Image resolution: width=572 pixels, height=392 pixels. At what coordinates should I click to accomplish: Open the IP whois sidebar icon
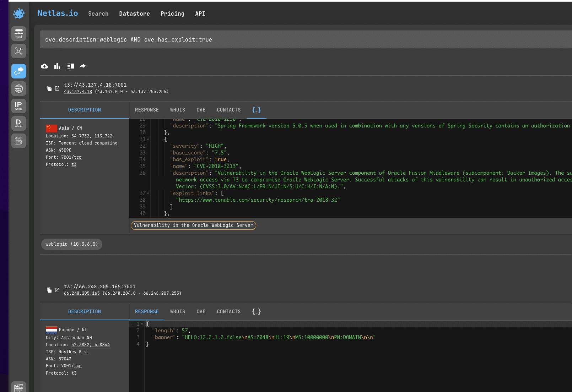coord(18,106)
